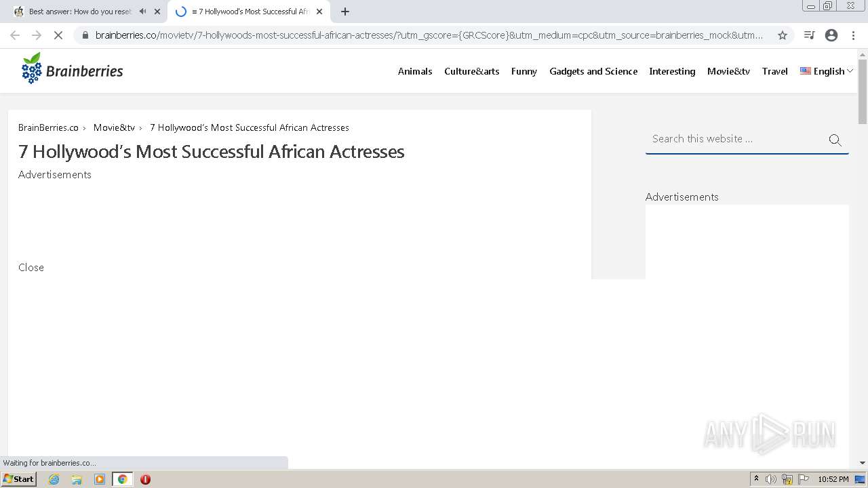Bookmark this page with star icon
Viewport: 868px width, 488px height.
(x=783, y=35)
